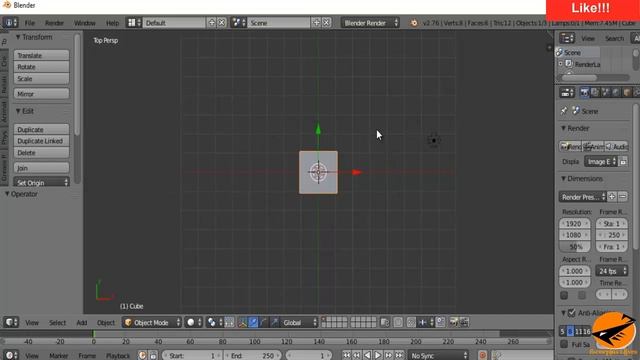Enable the scale manipulator icon
Viewport: 640px width, 360px height.
click(274, 322)
